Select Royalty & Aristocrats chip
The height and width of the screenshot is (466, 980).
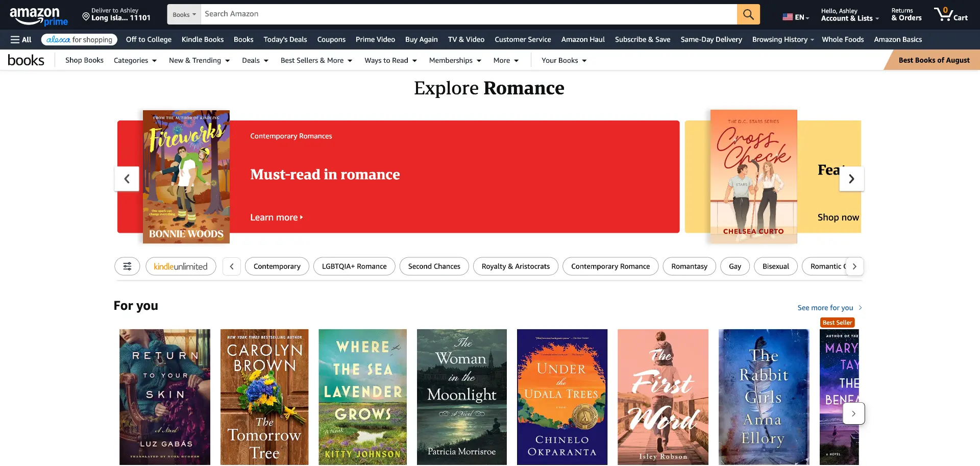(516, 266)
